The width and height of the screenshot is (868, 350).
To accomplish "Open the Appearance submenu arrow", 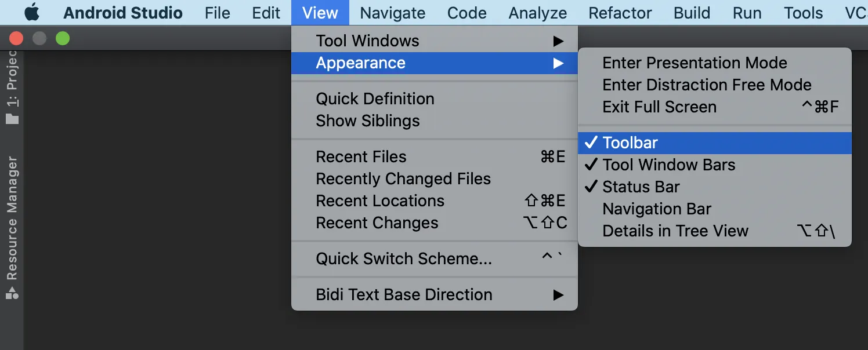I will pyautogui.click(x=558, y=63).
